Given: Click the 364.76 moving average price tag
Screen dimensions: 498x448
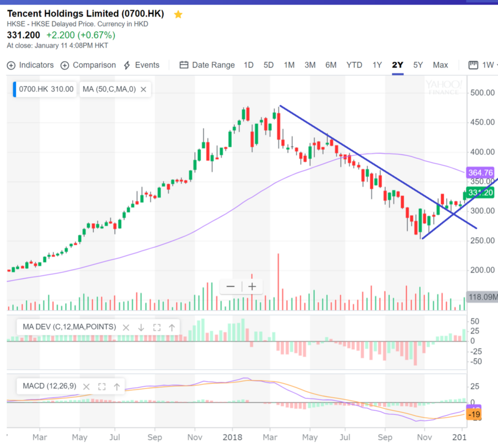Looking at the screenshot, I should [480, 173].
